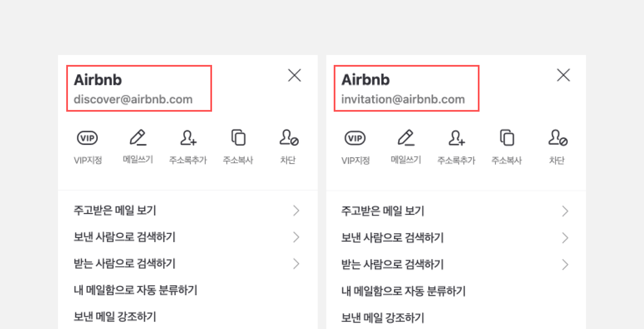Click the invitation@airbnb.com email address
The height and width of the screenshot is (329, 644).
coord(403,100)
